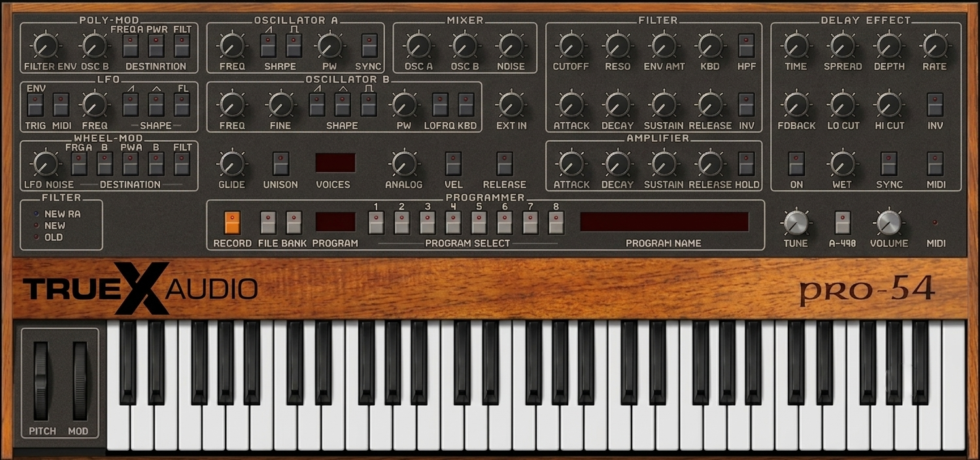
Task: Click the PITCH wheel
Action: tap(42, 380)
